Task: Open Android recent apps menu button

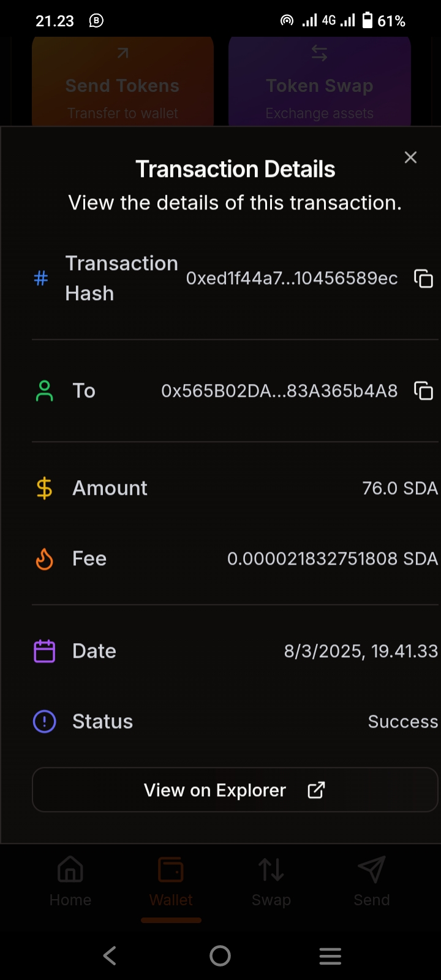Action: coord(330,956)
